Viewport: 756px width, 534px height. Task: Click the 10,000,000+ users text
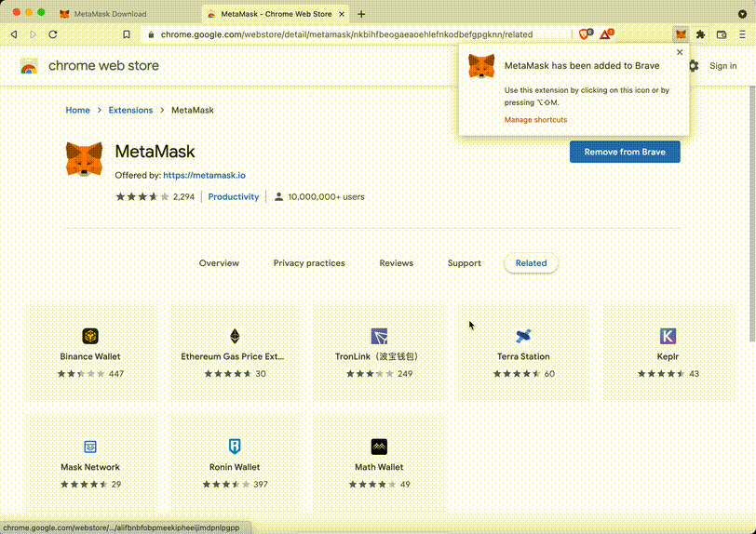[326, 196]
